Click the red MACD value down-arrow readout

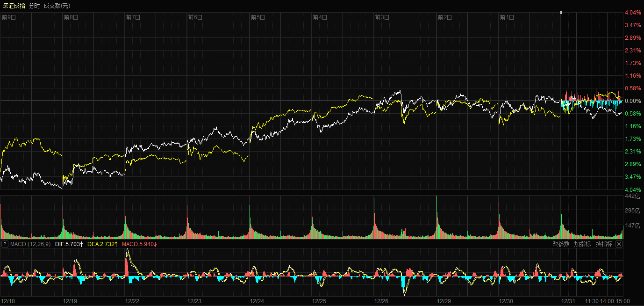pyautogui.click(x=139, y=244)
